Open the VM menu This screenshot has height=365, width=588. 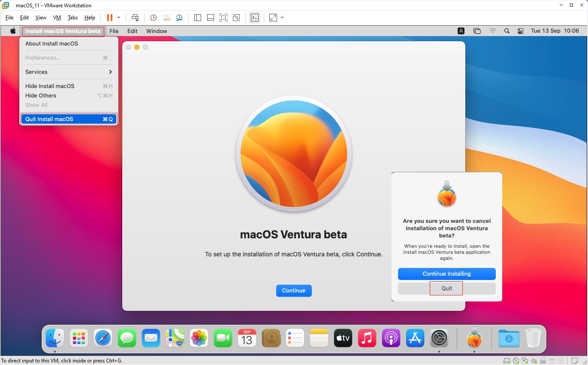tap(57, 18)
